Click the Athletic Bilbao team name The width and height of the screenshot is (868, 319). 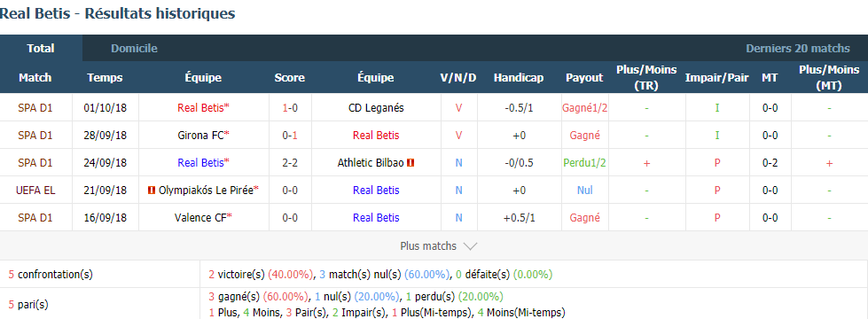371,163
